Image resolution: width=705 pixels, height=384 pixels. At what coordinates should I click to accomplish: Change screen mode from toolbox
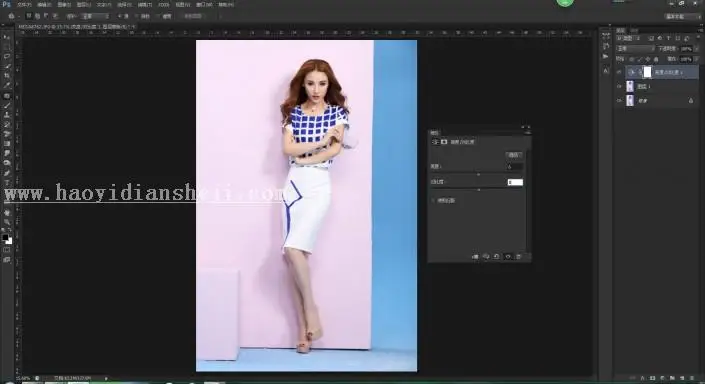click(x=7, y=259)
